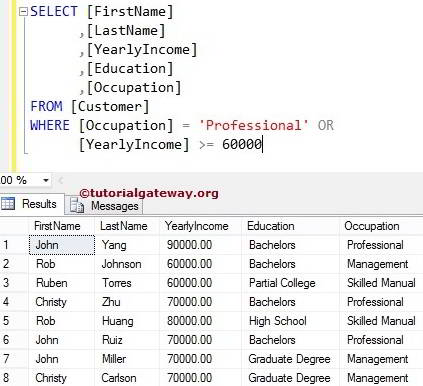423x386 pixels.
Task: Click the '90000.00' yearly income cell
Action: coord(200,245)
